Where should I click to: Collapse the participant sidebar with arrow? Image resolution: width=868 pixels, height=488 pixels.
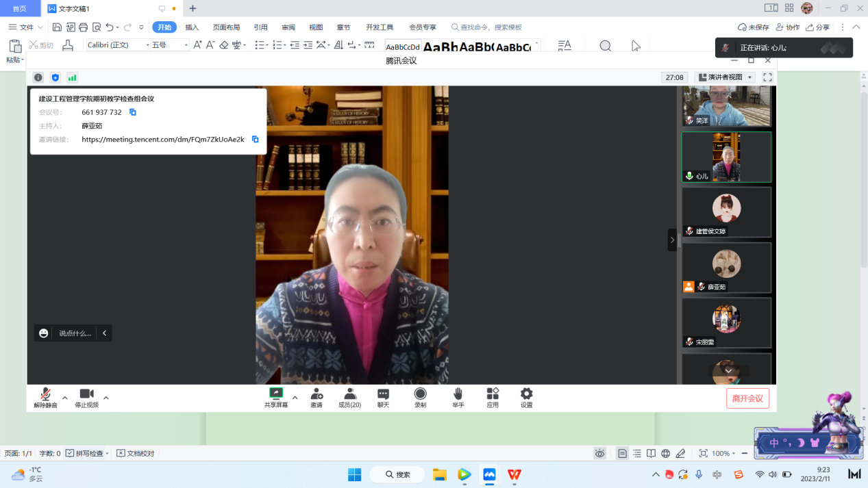tap(672, 240)
